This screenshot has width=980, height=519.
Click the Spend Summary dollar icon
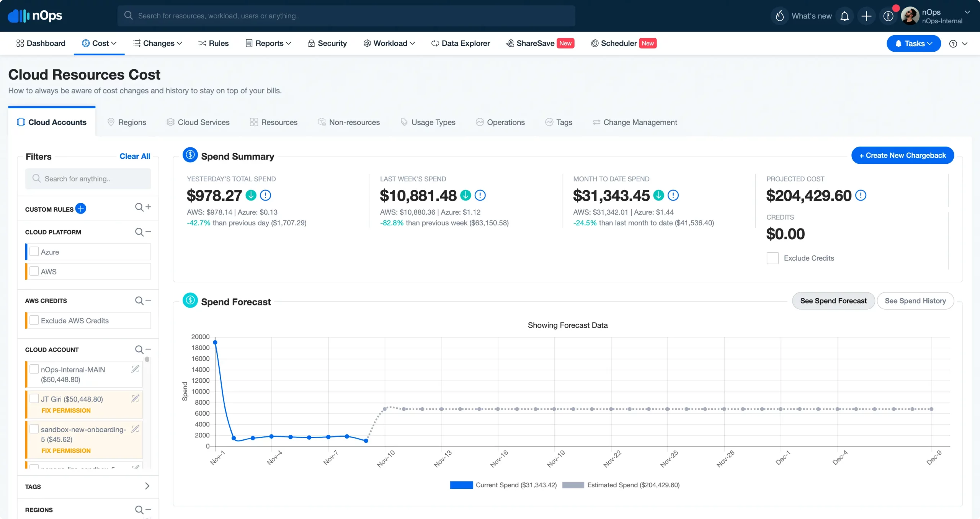click(190, 155)
